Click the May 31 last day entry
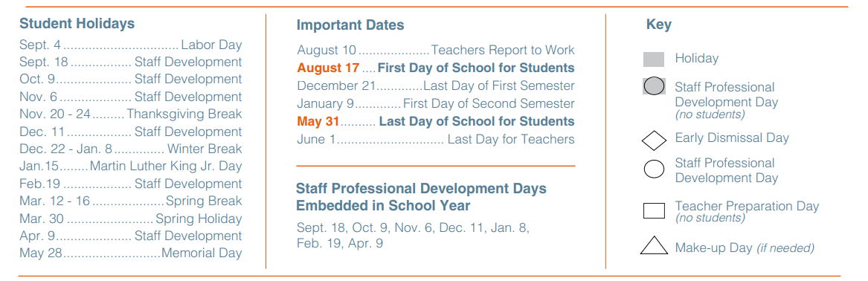 click(x=436, y=121)
